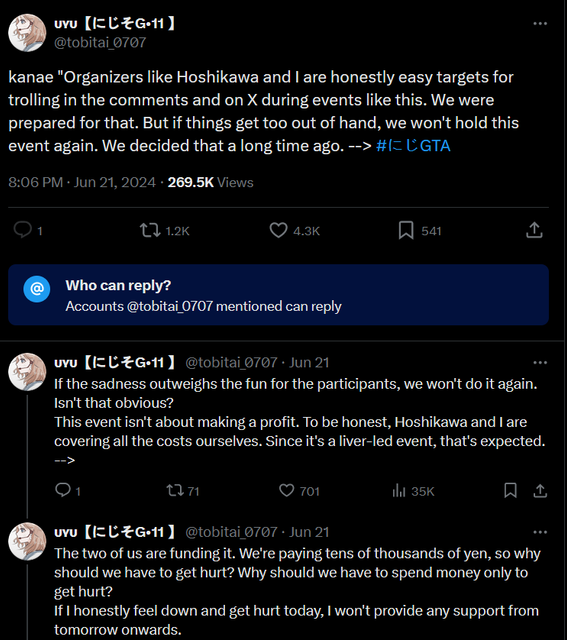The width and height of the screenshot is (567, 640).
Task: Open the 269.5K Views count
Action: tap(211, 182)
